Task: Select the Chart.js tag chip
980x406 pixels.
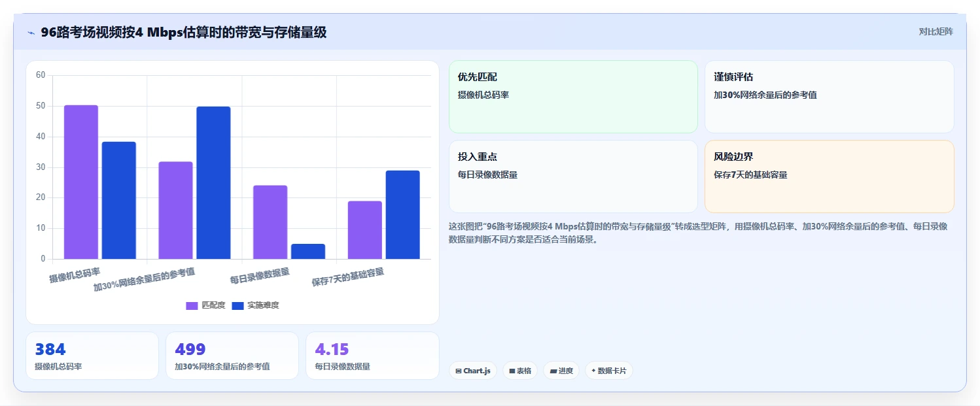Action: click(x=473, y=371)
